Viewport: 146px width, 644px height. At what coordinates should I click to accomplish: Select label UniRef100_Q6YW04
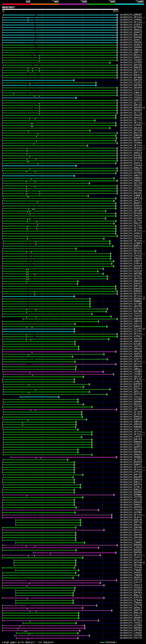coord(131,77)
